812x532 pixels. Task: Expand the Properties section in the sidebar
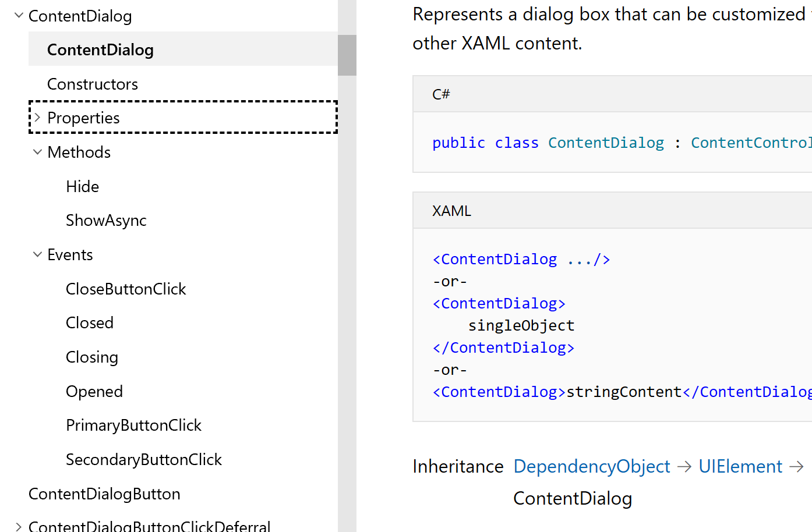point(37,117)
